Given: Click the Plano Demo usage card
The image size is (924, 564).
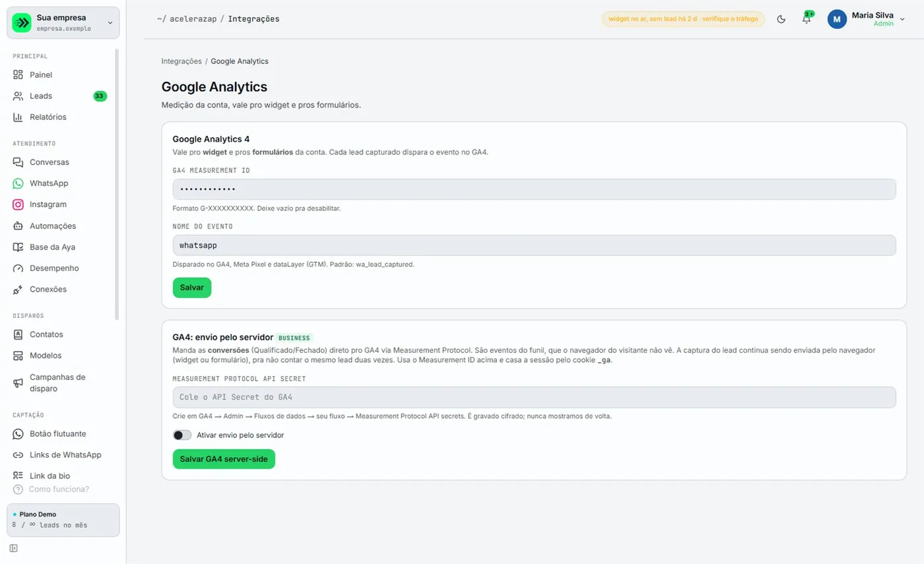Looking at the screenshot, I should pos(63,520).
